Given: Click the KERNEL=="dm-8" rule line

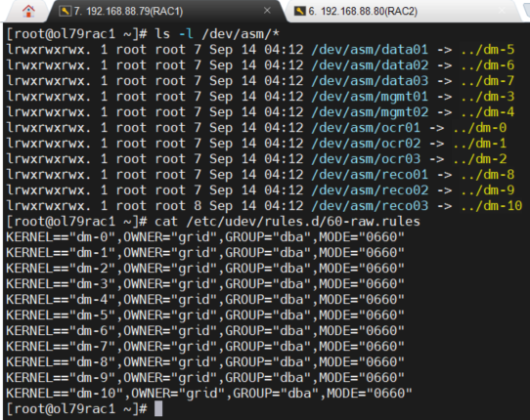Looking at the screenshot, I should coord(205,362).
